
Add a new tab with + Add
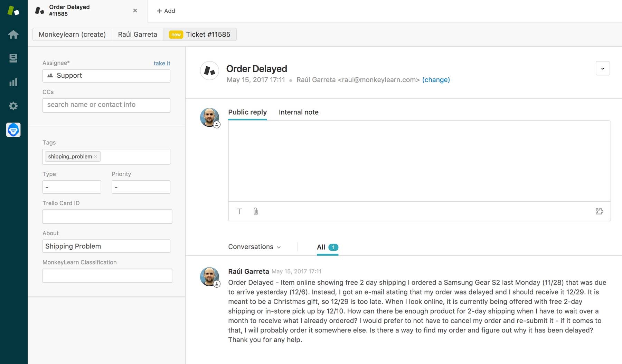[x=166, y=11]
